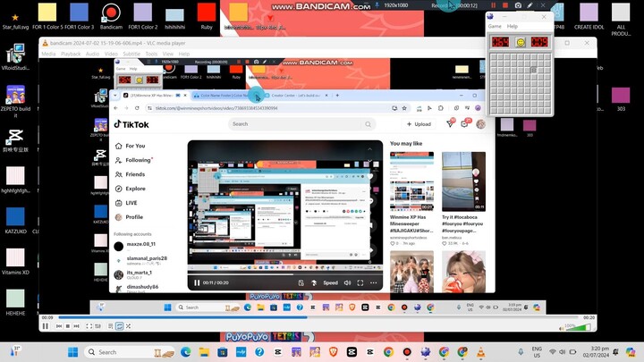Image resolution: width=644 pixels, height=362 pixels.
Task: Seek along the VLC progress bar
Action: click(318, 317)
